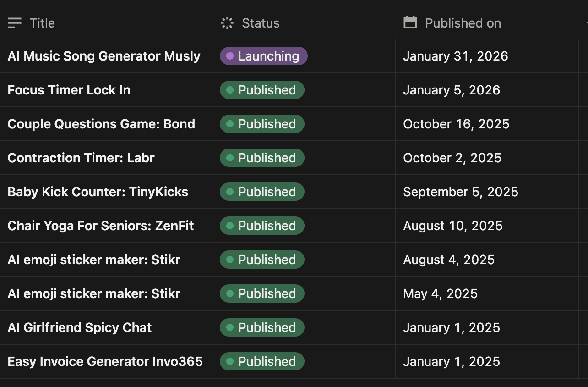Click Published status of Focus Timer Lock In
This screenshot has width=588, height=387.
tap(262, 90)
